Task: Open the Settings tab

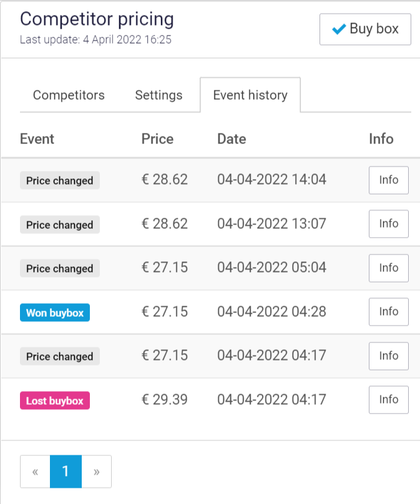Action: click(159, 95)
